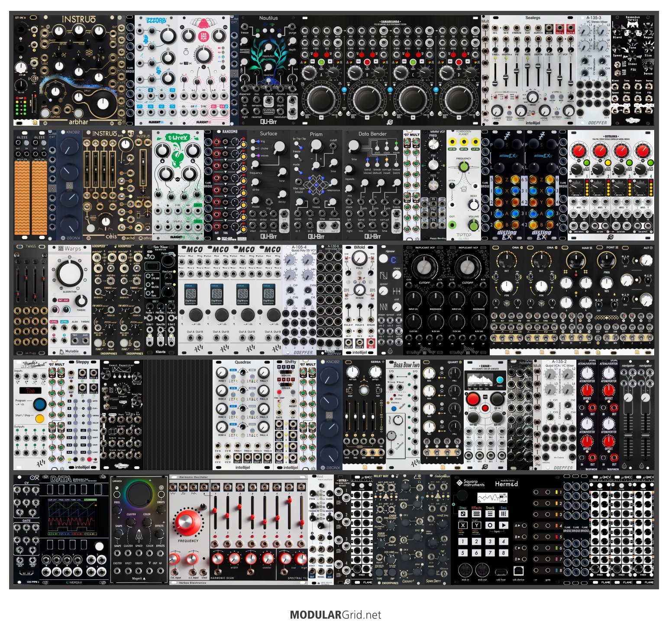672x624 pixels.
Task: Tap the Hermod Step button
Action: click(x=463, y=513)
